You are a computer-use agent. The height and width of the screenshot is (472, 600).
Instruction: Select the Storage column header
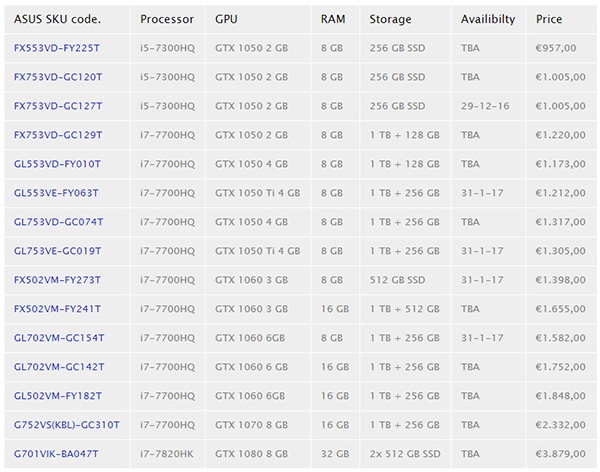[390, 19]
